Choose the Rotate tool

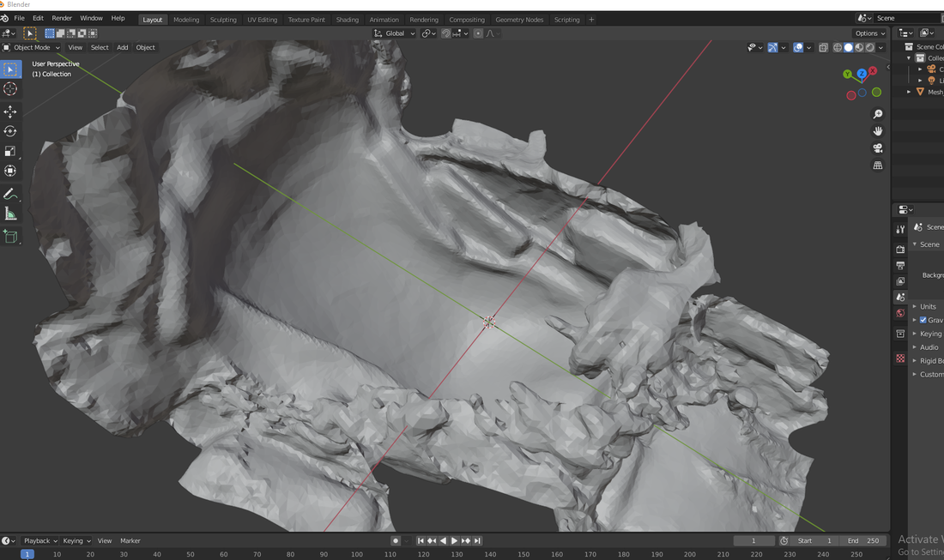[x=10, y=131]
